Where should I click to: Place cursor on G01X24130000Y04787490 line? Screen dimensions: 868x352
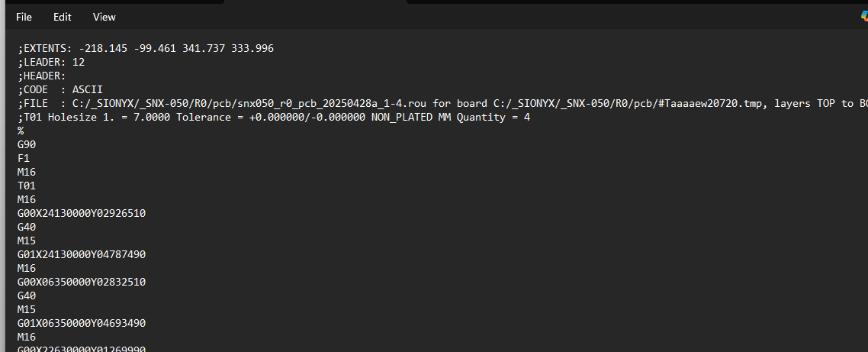point(82,254)
